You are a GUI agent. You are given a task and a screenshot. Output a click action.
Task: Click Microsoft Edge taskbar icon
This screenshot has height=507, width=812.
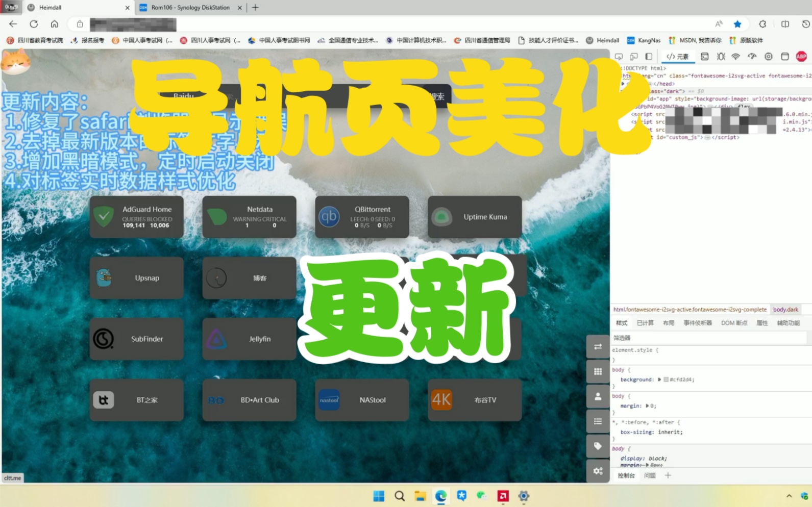click(x=441, y=496)
